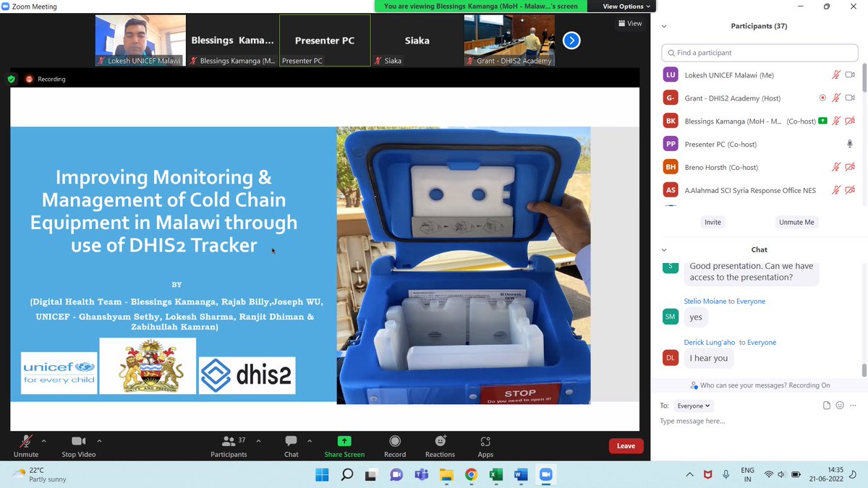Click Presenter PC microphone icon

pyautogui.click(x=850, y=144)
